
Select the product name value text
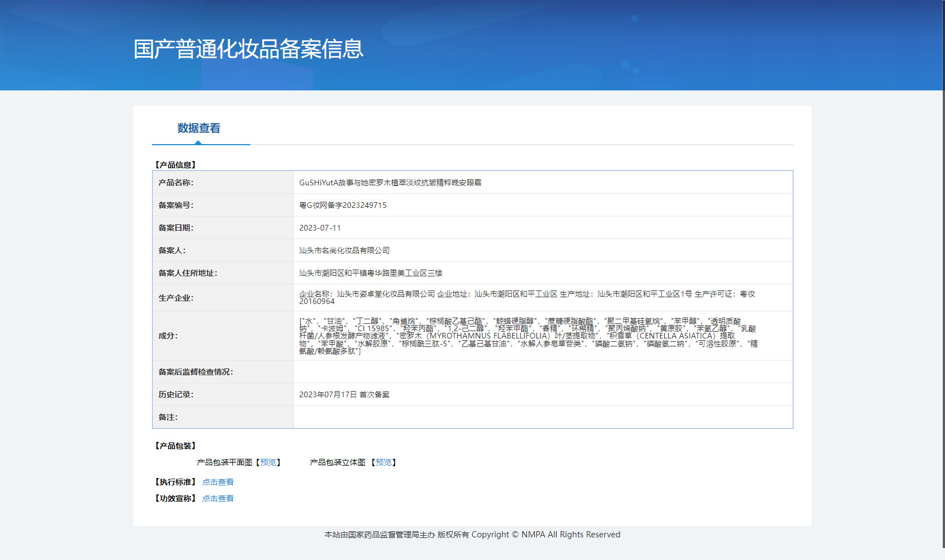click(390, 183)
